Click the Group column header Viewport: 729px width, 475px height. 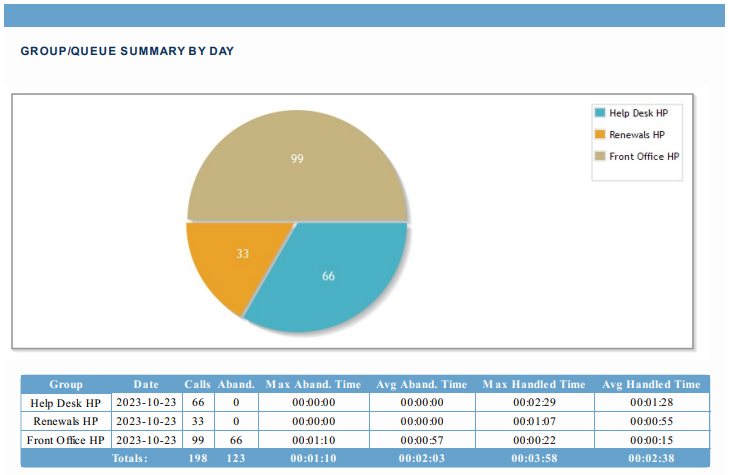click(x=66, y=384)
